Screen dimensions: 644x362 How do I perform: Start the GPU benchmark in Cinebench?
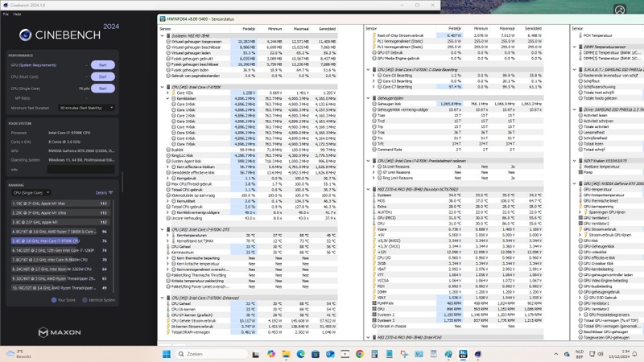(103, 65)
